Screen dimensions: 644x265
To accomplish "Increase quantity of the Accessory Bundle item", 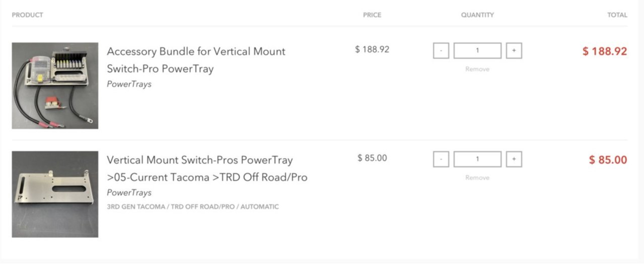I will pyautogui.click(x=514, y=51).
